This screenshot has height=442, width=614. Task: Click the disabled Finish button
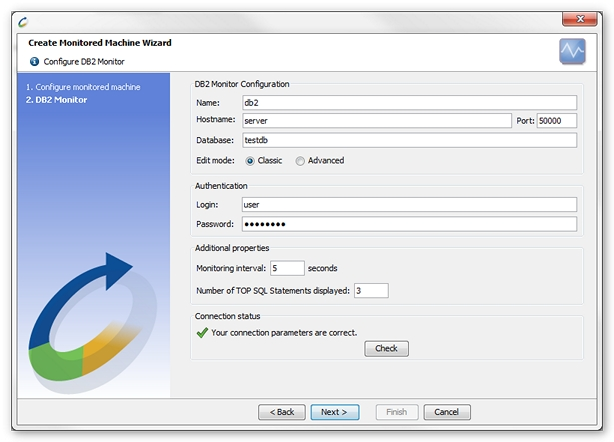point(397,412)
